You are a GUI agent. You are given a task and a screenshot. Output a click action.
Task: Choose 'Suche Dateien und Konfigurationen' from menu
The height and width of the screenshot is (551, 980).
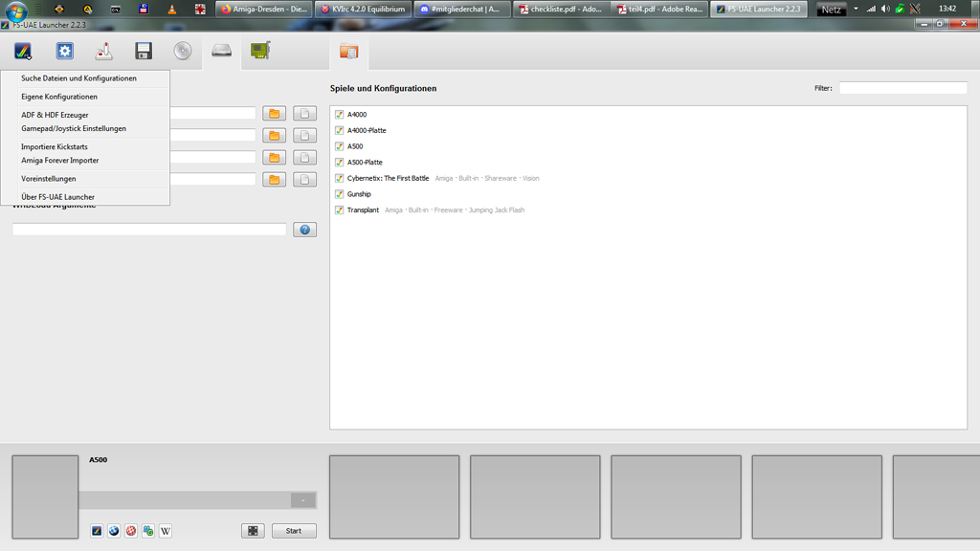78,78
